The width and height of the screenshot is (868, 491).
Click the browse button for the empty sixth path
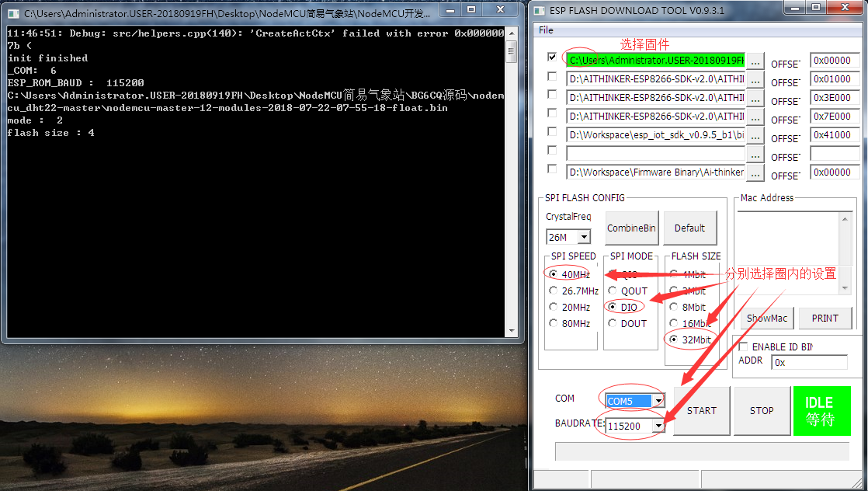pyautogui.click(x=755, y=154)
